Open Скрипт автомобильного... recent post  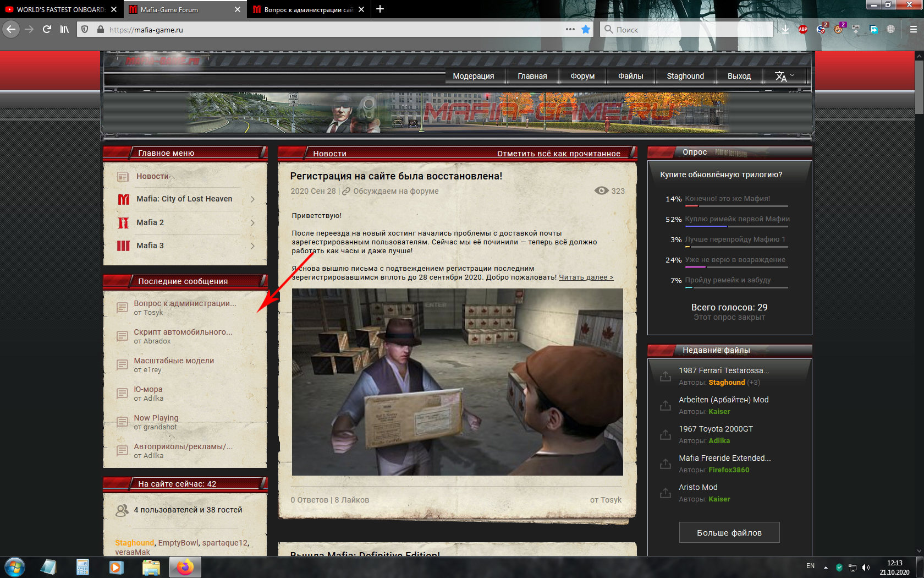pos(183,332)
